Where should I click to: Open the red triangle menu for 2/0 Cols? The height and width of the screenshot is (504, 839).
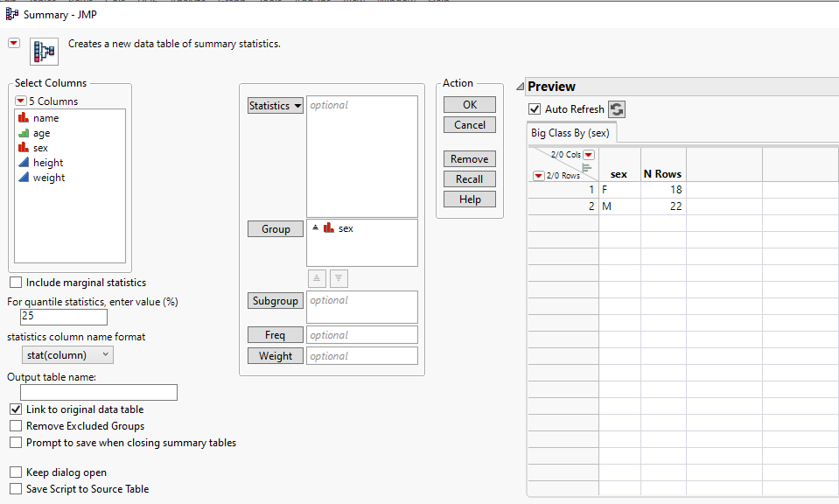(x=588, y=155)
